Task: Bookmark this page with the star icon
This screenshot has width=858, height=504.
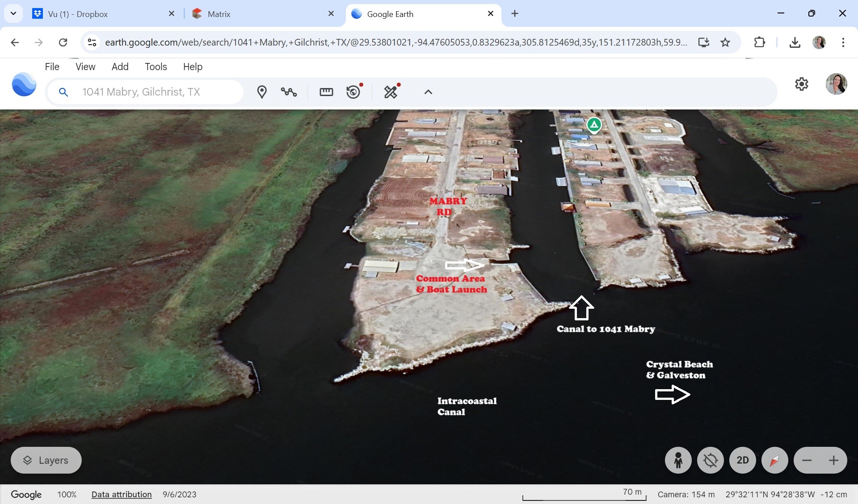Action: click(725, 42)
